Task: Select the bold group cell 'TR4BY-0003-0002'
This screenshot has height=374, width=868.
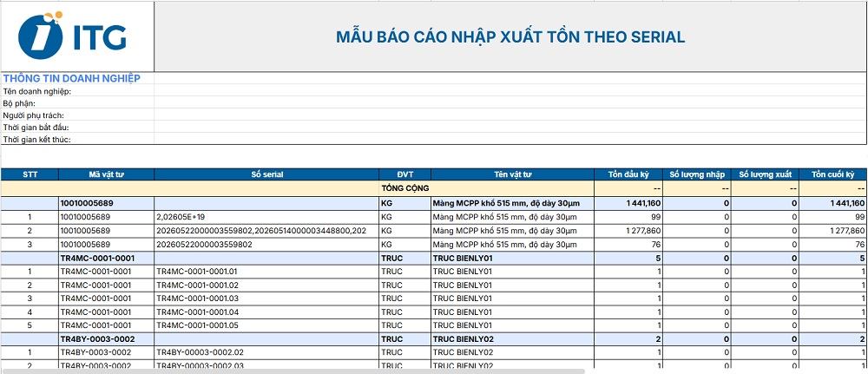Action: click(106, 338)
